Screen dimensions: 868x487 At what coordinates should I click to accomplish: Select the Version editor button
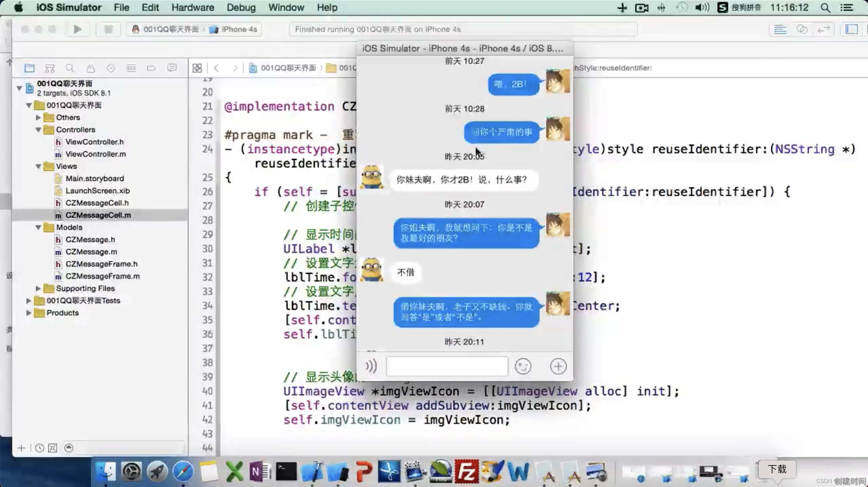coord(824,30)
